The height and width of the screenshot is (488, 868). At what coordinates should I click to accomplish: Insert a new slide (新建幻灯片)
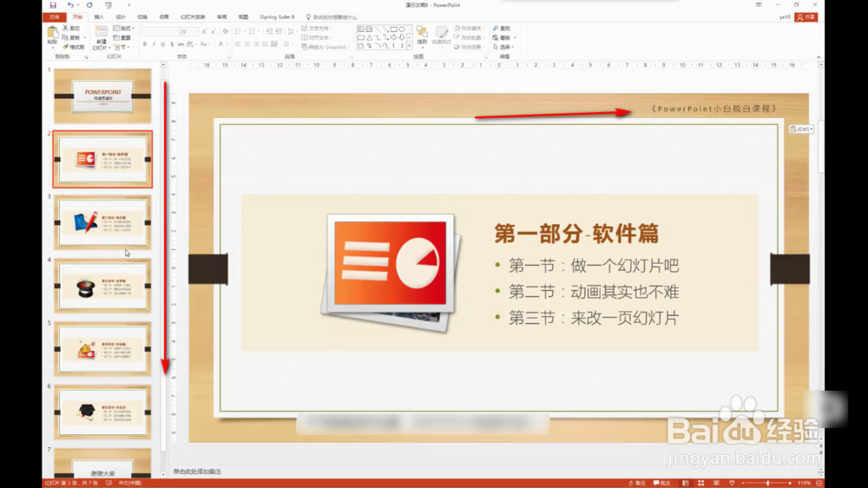point(101,37)
